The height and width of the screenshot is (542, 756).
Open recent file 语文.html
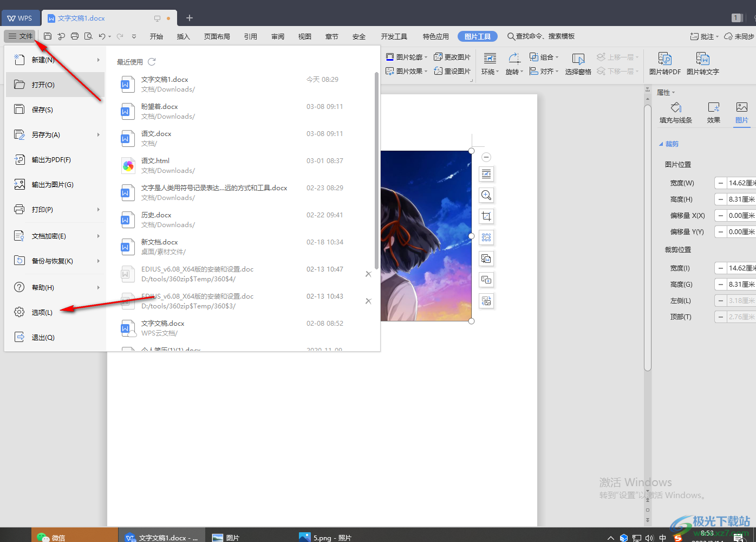click(241, 166)
